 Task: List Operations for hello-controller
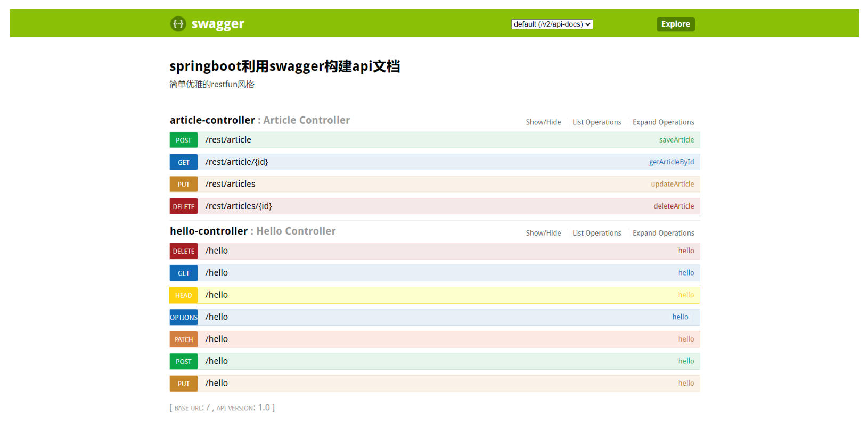coord(596,233)
